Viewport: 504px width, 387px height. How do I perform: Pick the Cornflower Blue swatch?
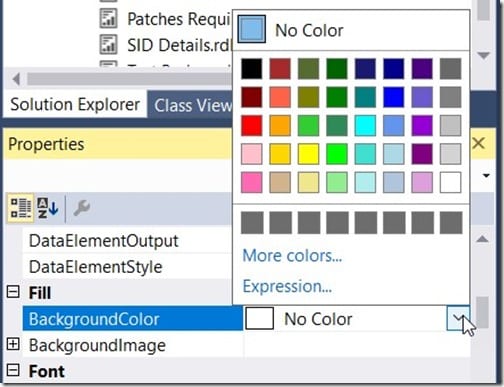coord(394,126)
